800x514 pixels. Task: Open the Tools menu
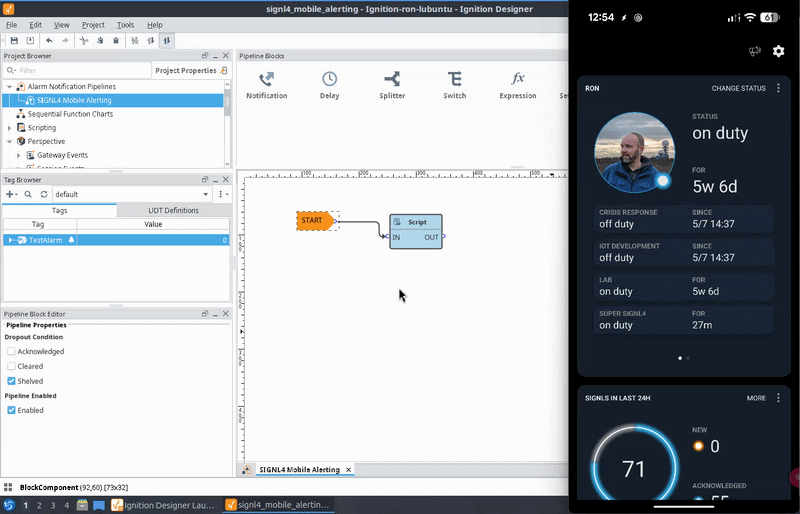tap(125, 25)
